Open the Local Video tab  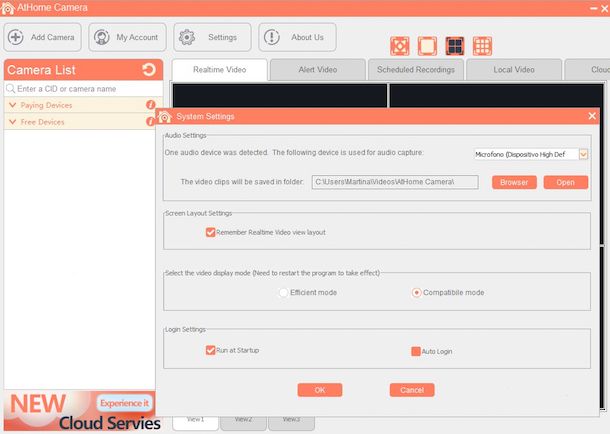coord(514,70)
